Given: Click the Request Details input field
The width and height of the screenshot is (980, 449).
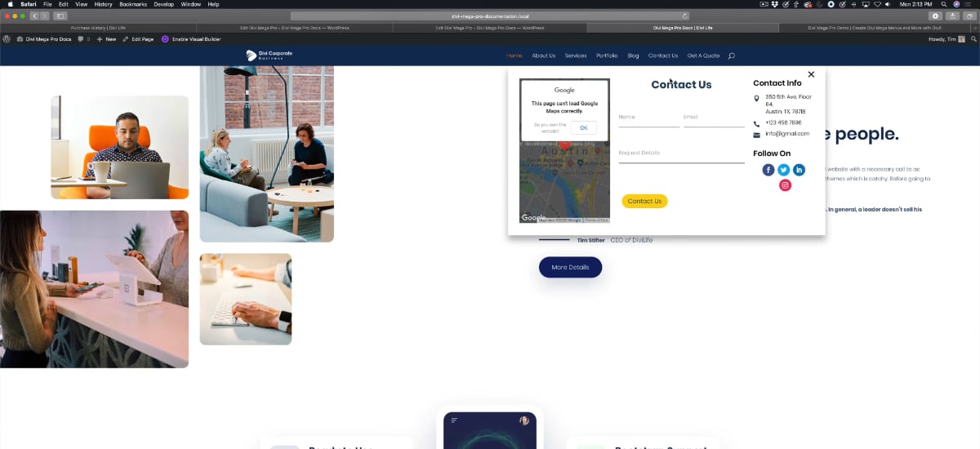Looking at the screenshot, I should coord(681,154).
